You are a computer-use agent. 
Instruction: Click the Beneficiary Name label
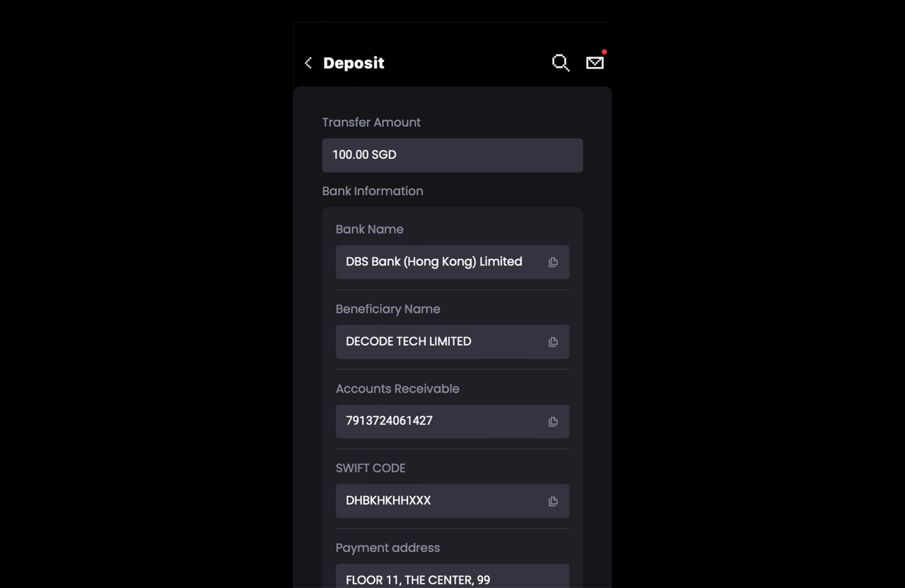click(387, 309)
